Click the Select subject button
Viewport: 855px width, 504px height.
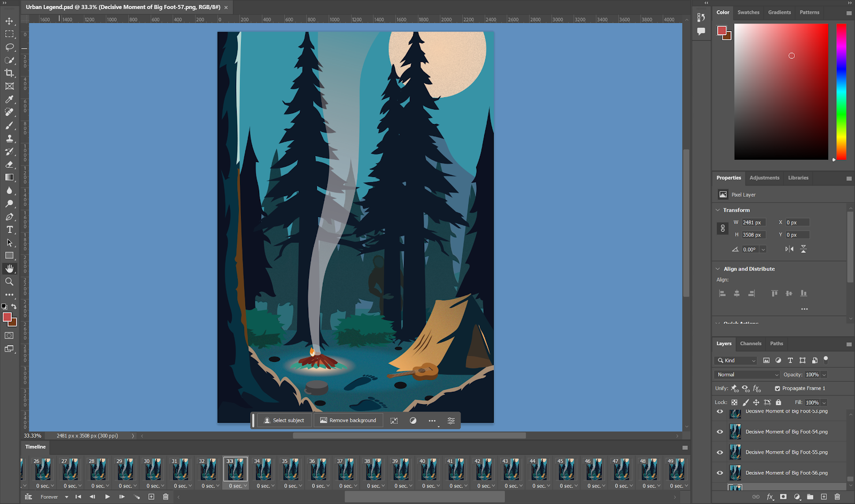284,421
